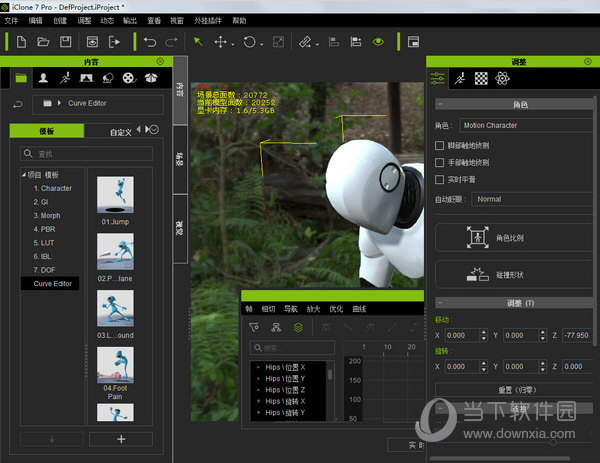Open the 文件 menu
600x463 pixels.
click(x=11, y=20)
